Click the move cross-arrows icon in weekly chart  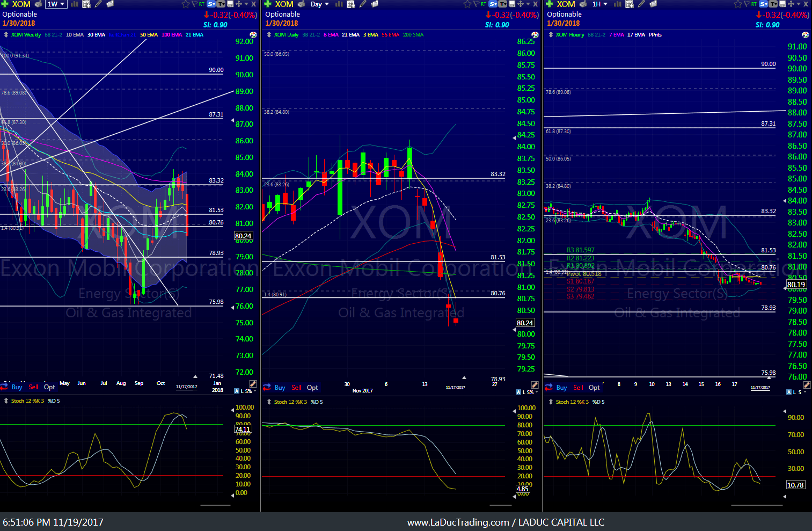tap(238, 4)
